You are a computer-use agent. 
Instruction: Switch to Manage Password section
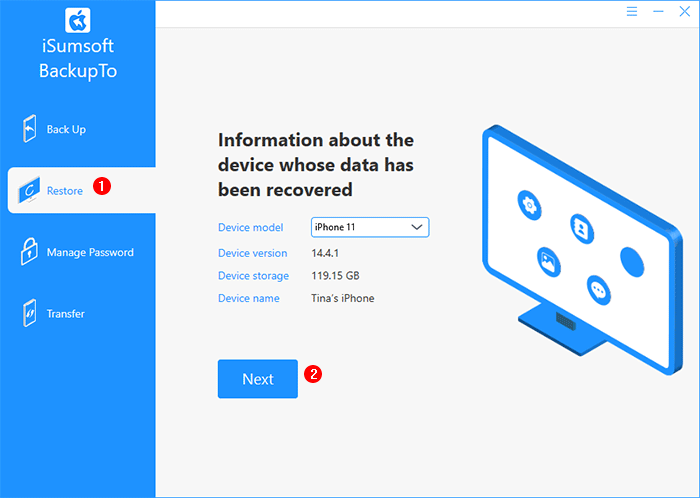[90, 253]
